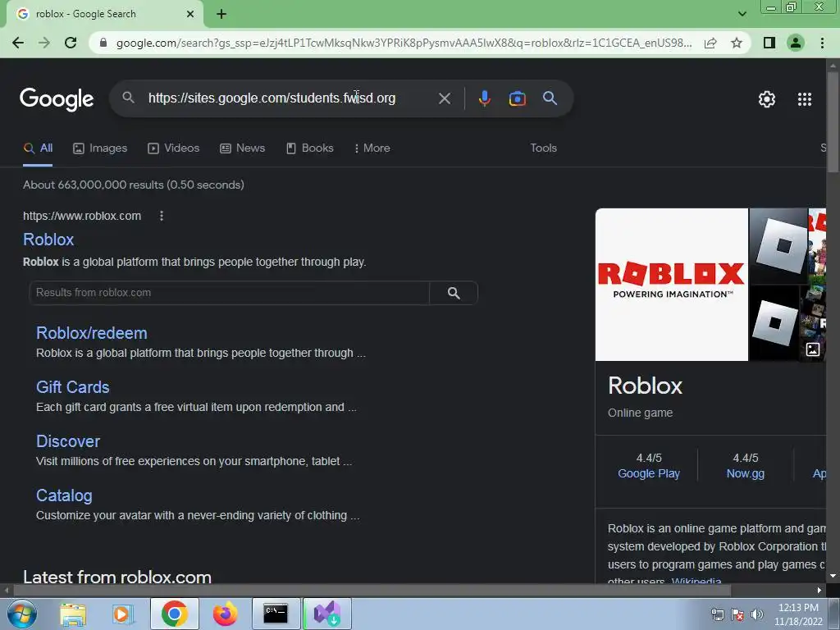Open a new tab with the plus button

pos(221,14)
